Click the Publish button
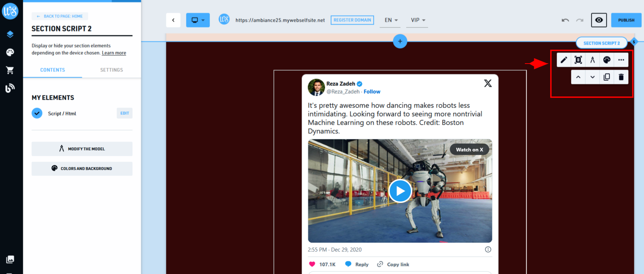Screen dimensions: 644x274 click(x=626, y=20)
